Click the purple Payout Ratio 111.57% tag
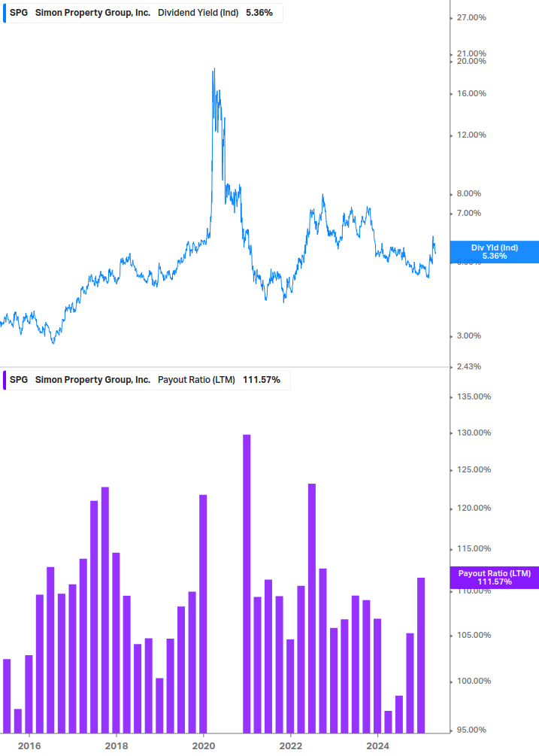This screenshot has width=539, height=756. coord(495,577)
